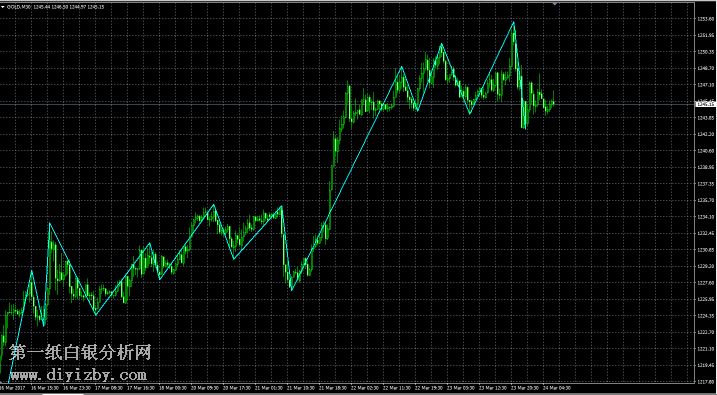This screenshot has height=395, width=717.
Task: Click the 21 Mar 01:30 time label
Action: coord(269,388)
